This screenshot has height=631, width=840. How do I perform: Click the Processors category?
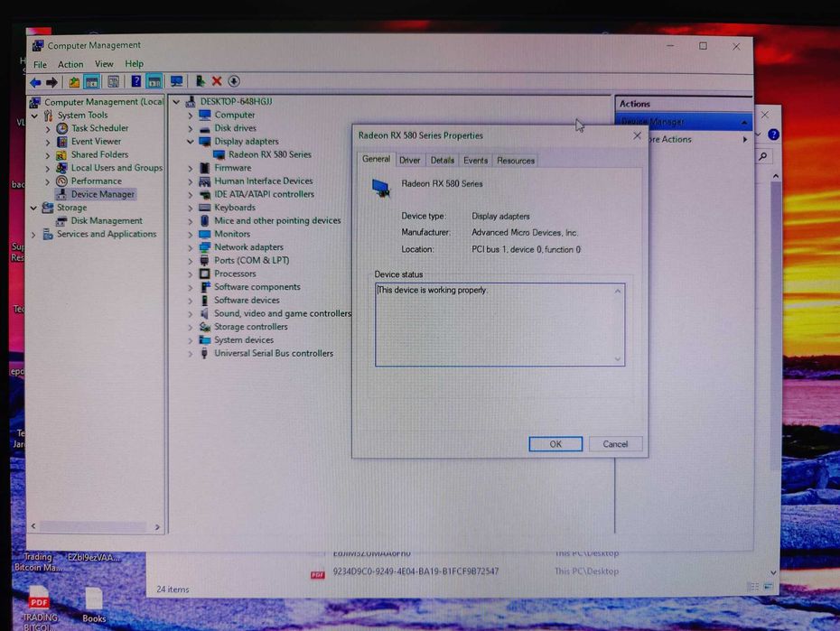[x=235, y=274]
